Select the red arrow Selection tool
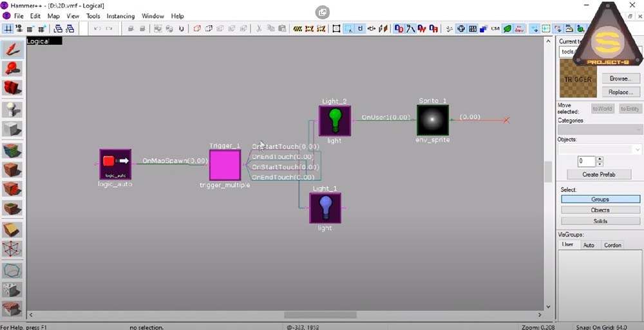The image size is (644, 330). click(x=12, y=49)
